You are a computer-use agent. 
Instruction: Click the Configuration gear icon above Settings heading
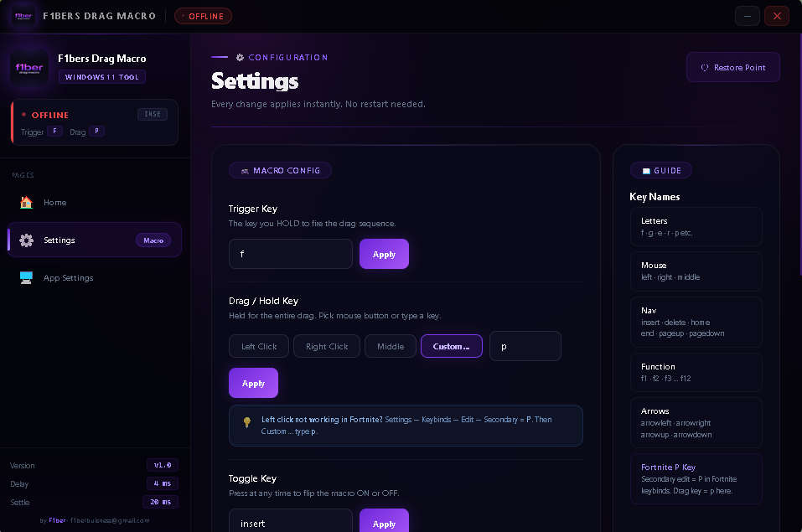[240, 57]
